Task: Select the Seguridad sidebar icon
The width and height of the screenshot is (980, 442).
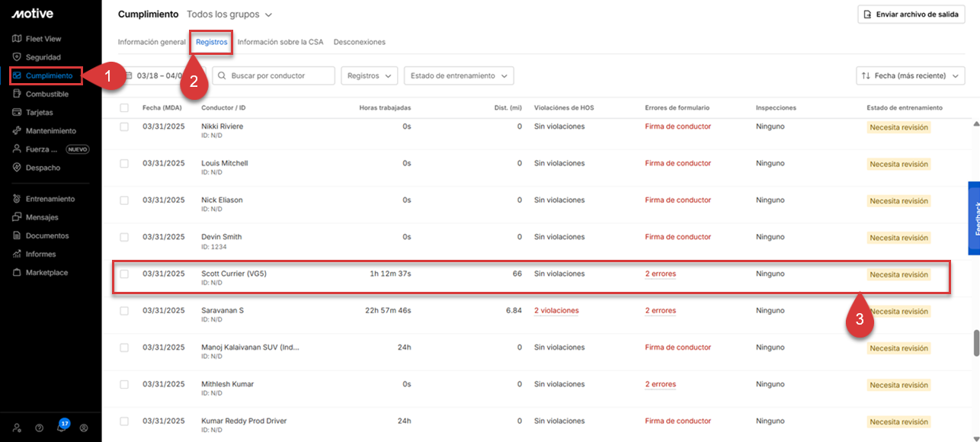Action: (40, 57)
